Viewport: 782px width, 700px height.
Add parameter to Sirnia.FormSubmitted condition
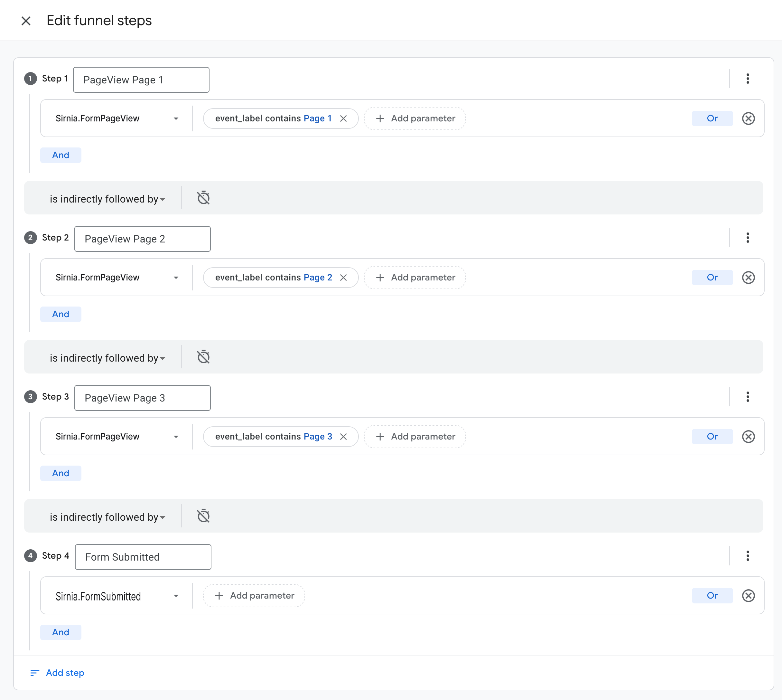(254, 596)
